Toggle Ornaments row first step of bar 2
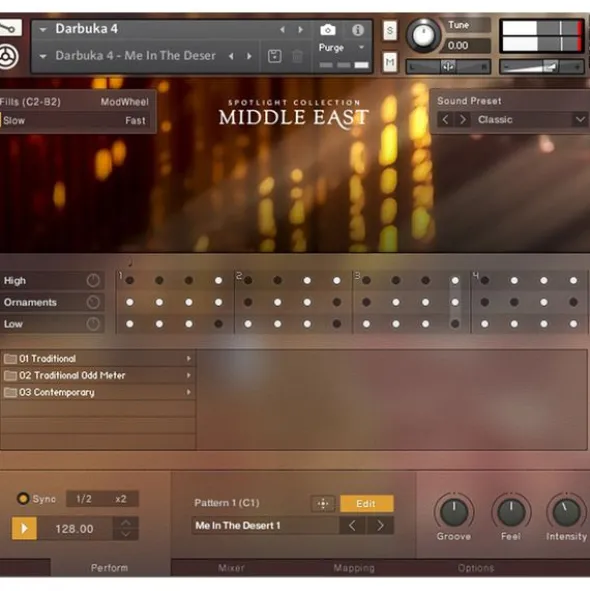This screenshot has height=591, width=590. (248, 302)
